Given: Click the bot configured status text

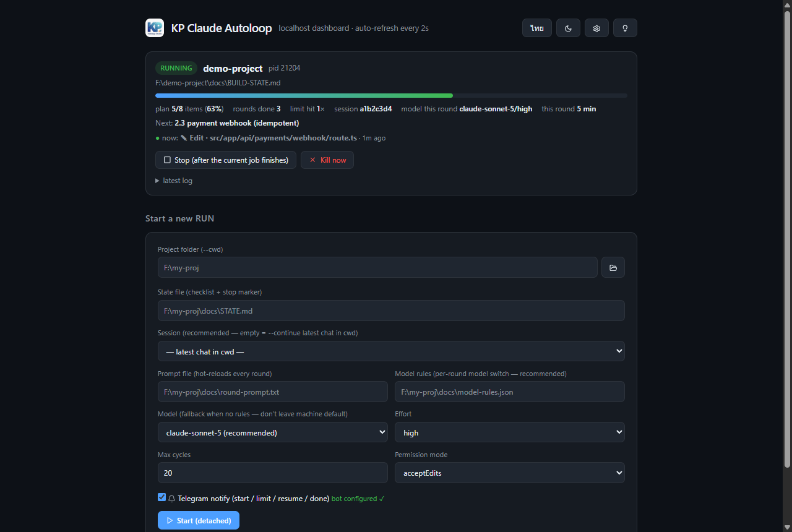Looking at the screenshot, I should click(x=358, y=499).
